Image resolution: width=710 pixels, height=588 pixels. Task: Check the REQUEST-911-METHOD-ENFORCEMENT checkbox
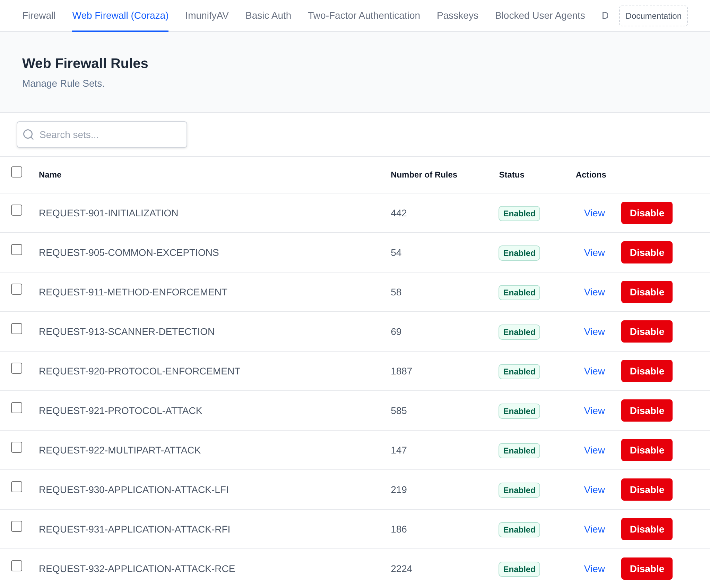point(17,289)
